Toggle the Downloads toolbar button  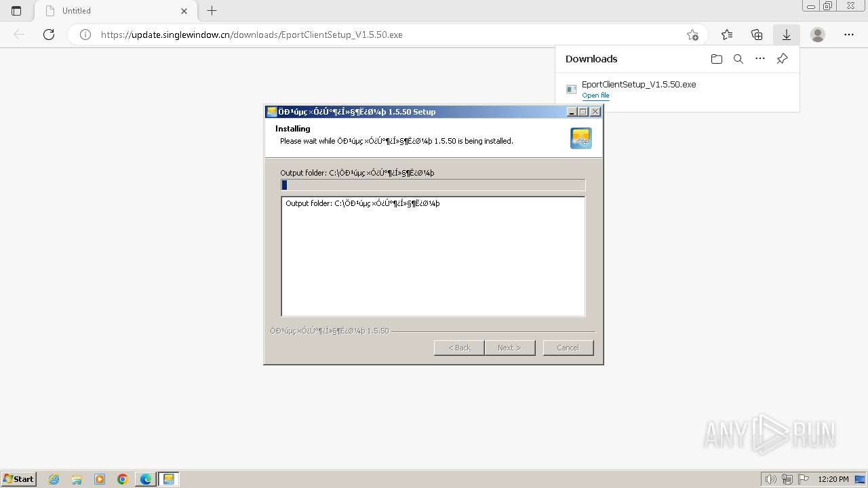[787, 35]
